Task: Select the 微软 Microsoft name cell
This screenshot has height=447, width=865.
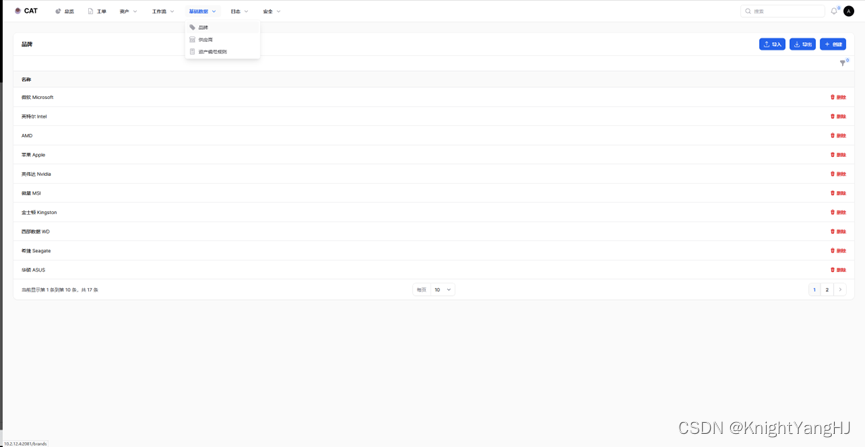Action: click(38, 97)
